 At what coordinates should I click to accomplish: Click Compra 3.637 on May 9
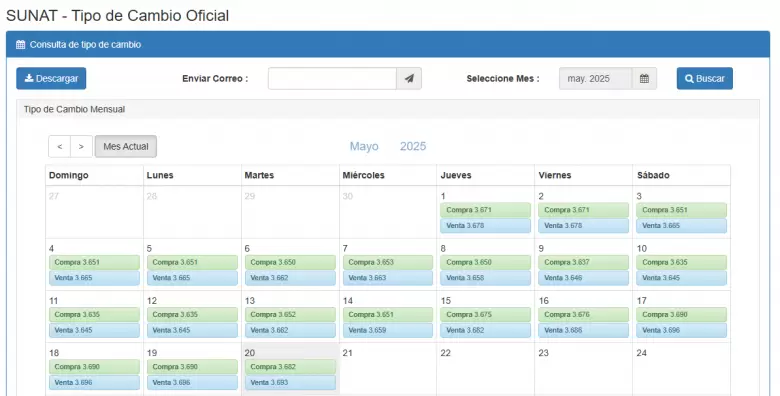[584, 262]
